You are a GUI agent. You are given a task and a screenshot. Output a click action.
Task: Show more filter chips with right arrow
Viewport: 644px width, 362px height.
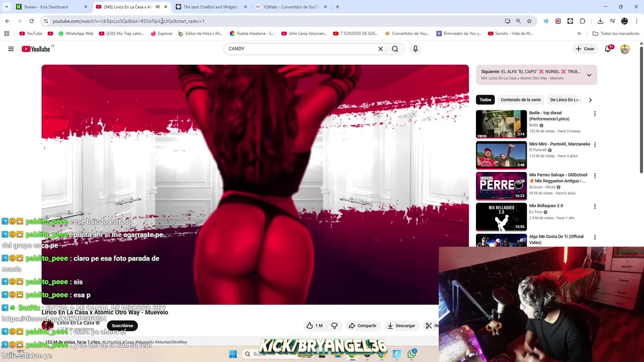pos(590,100)
